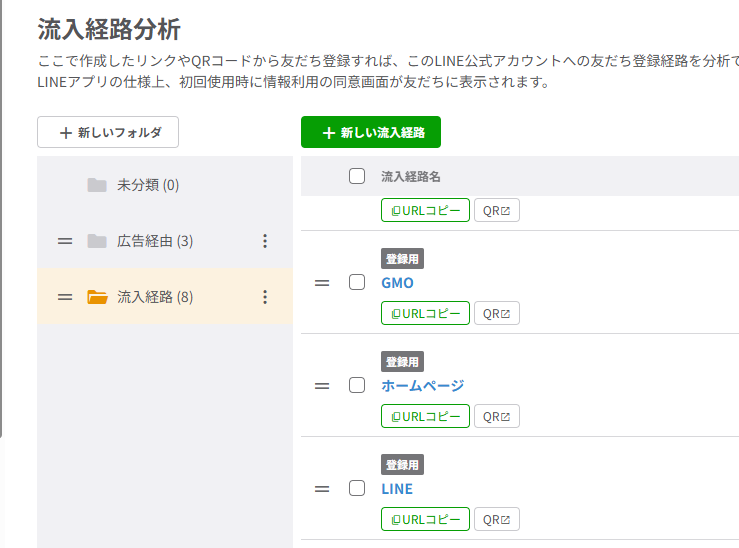The image size is (739, 548).
Task: Click the drag handle of the ホームページ row
Action: pos(322,386)
